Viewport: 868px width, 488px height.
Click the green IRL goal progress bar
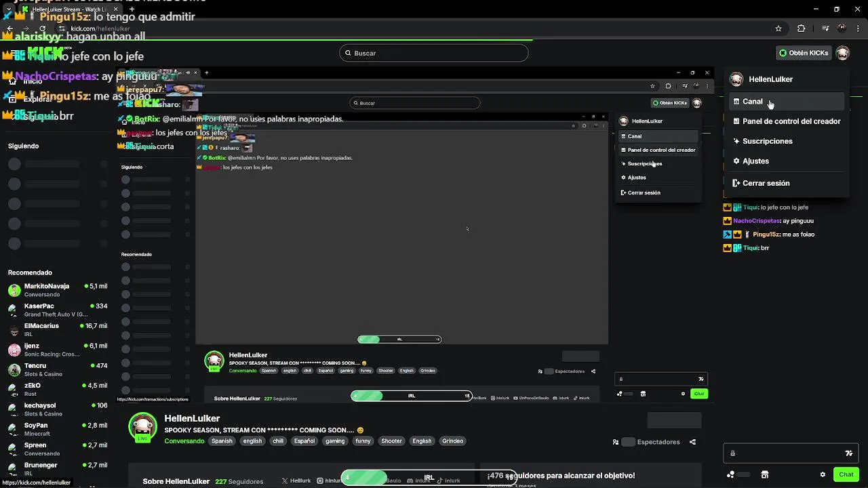pos(430,477)
